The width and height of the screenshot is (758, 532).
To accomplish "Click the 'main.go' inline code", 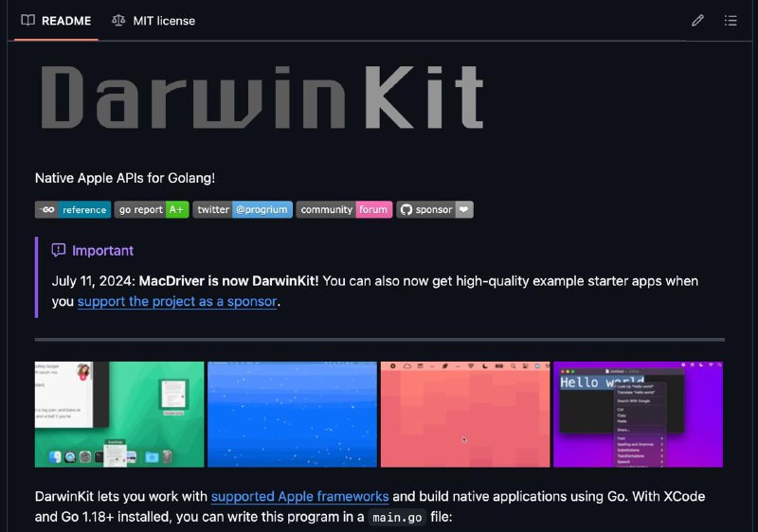I will [397, 517].
